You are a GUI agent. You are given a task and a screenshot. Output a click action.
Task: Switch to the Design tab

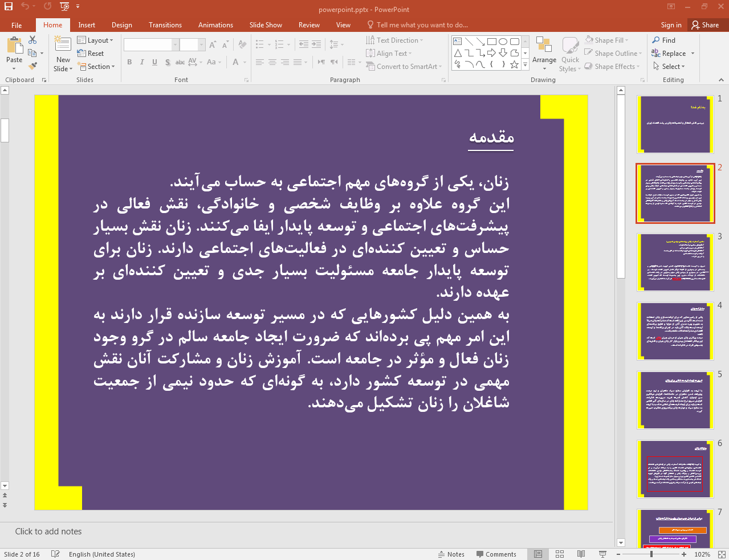tap(121, 25)
